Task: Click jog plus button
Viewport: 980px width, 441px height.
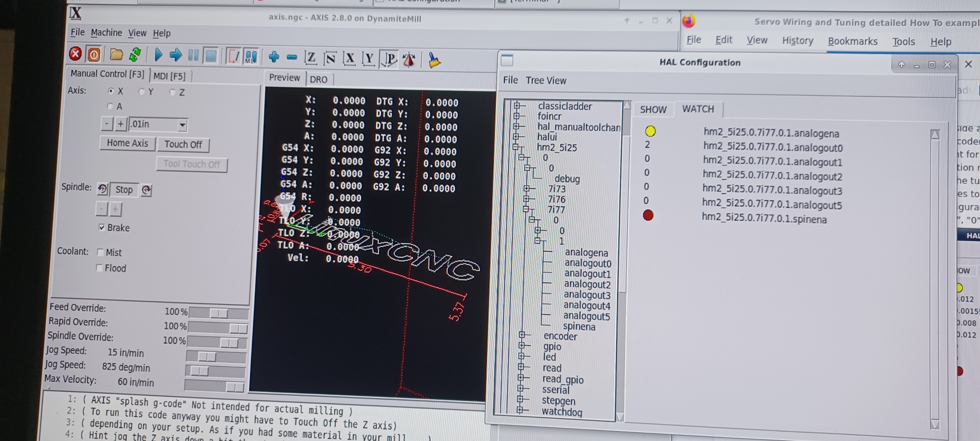Action: (x=120, y=124)
